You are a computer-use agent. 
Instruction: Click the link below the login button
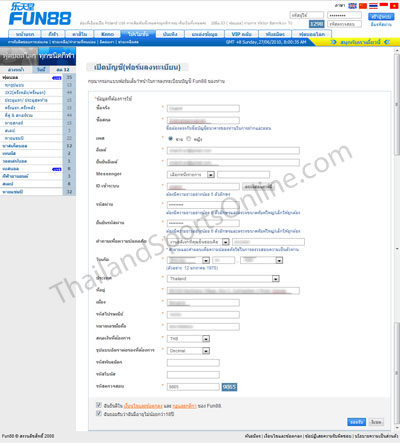381,24
